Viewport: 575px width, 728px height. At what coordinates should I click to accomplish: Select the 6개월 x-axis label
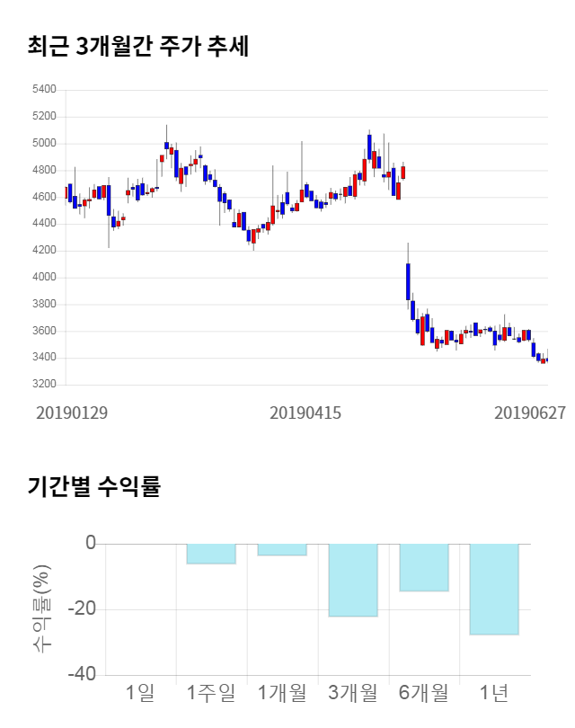424,693
